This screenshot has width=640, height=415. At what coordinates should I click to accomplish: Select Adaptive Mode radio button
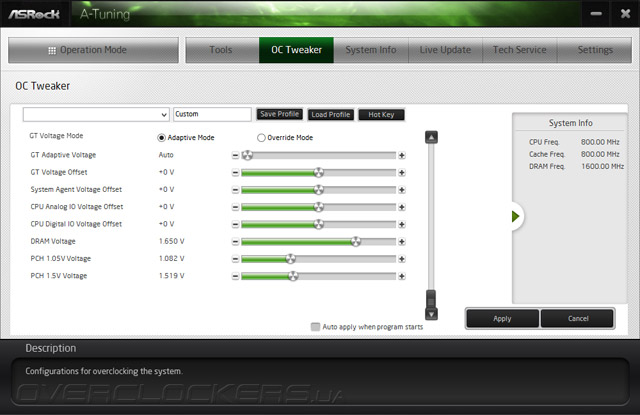pyautogui.click(x=162, y=138)
